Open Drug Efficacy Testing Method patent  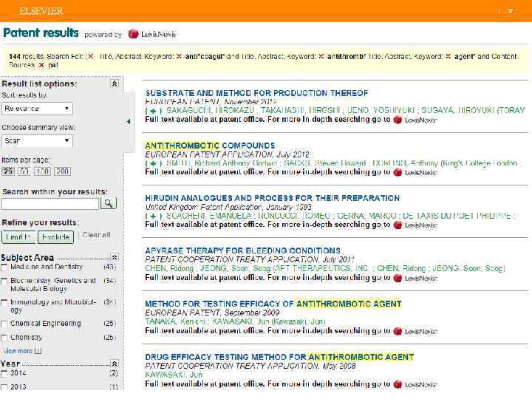click(x=279, y=357)
